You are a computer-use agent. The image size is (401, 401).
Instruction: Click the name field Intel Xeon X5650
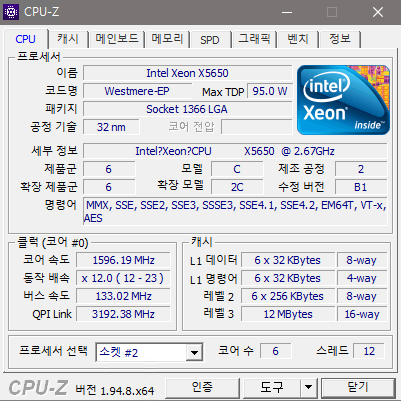[x=188, y=73]
